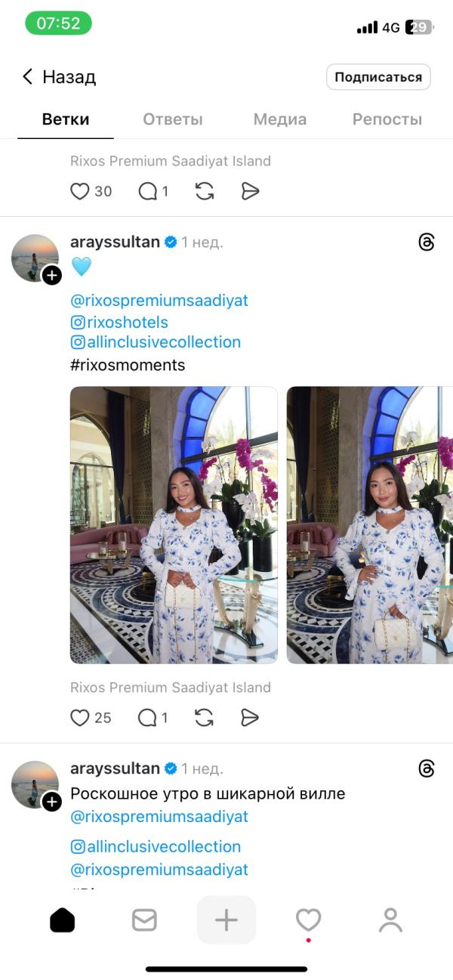The height and width of the screenshot is (980, 453).
Task: Open the Репосты tab
Action: coord(387,119)
